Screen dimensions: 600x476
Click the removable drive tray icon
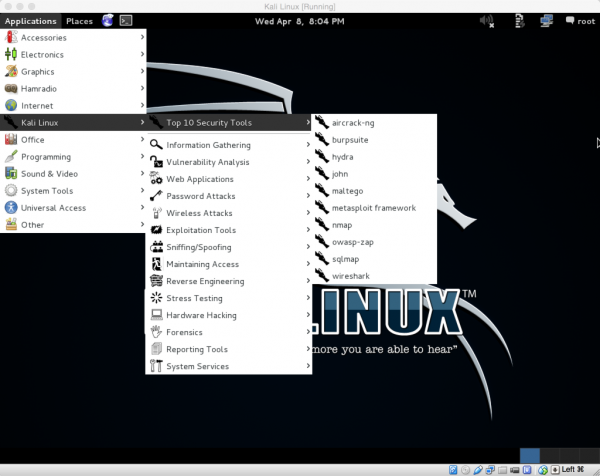click(519, 21)
